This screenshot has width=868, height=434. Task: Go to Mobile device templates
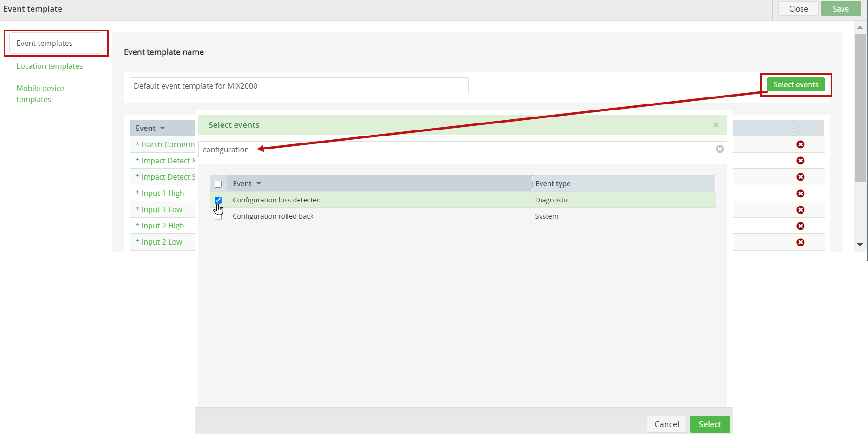[40, 94]
